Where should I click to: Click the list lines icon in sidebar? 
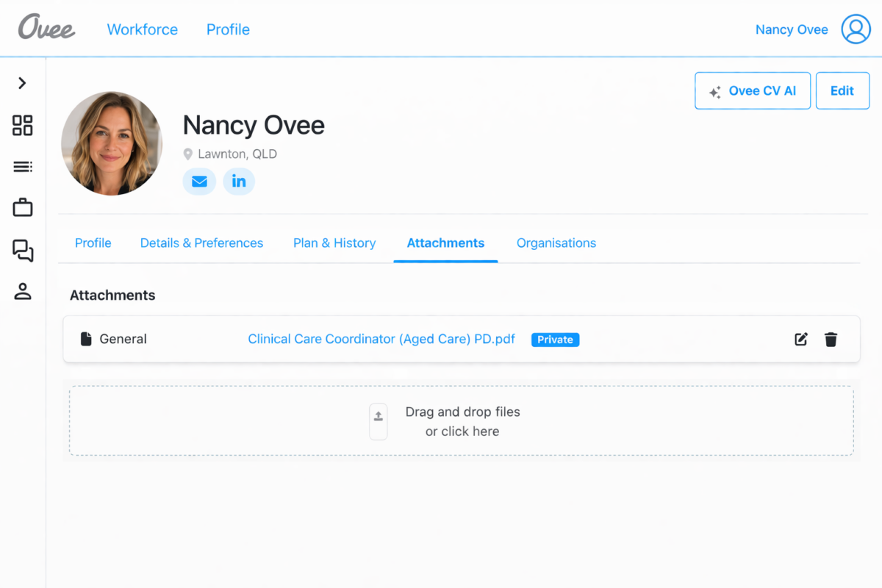click(x=23, y=167)
